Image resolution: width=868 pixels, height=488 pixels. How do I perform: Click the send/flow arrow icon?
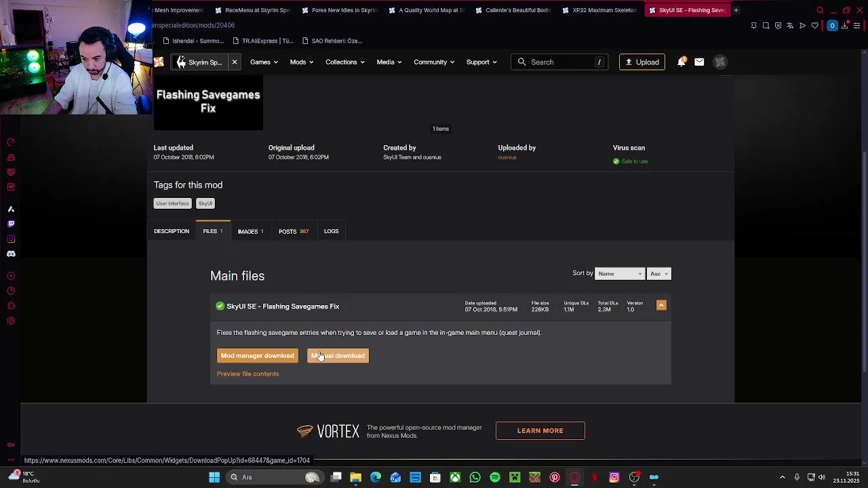pos(802,26)
